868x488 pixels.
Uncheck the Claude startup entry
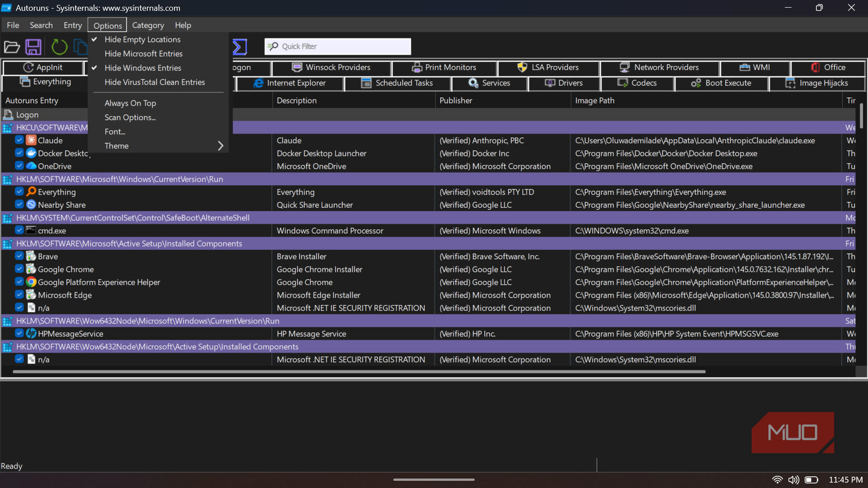pyautogui.click(x=19, y=140)
